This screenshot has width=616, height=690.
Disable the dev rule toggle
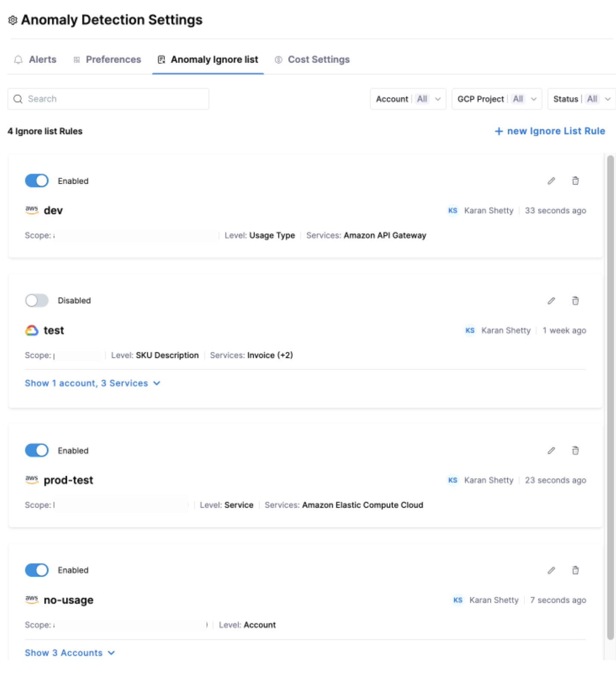pos(37,181)
